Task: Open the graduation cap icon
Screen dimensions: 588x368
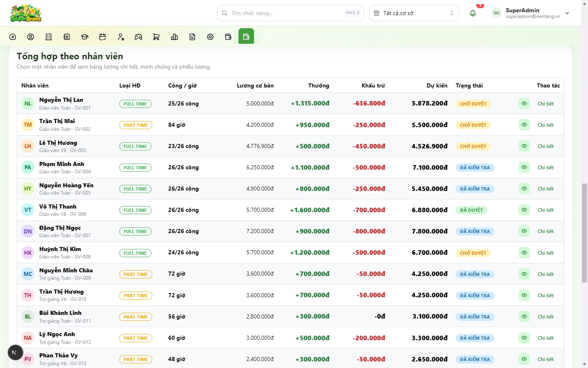Action: (85, 37)
